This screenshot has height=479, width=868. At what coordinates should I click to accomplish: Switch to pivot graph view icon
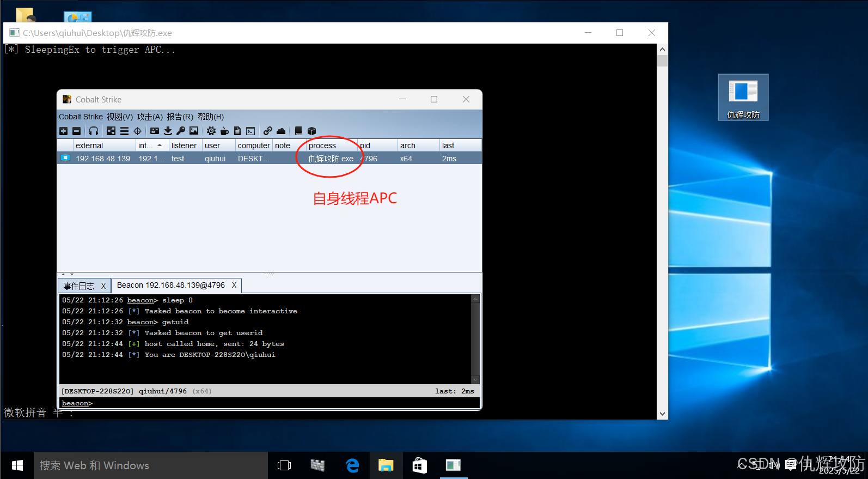coord(111,131)
